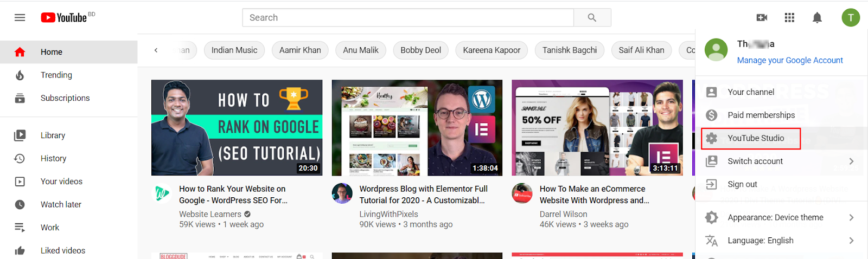Open the notifications bell

[817, 17]
